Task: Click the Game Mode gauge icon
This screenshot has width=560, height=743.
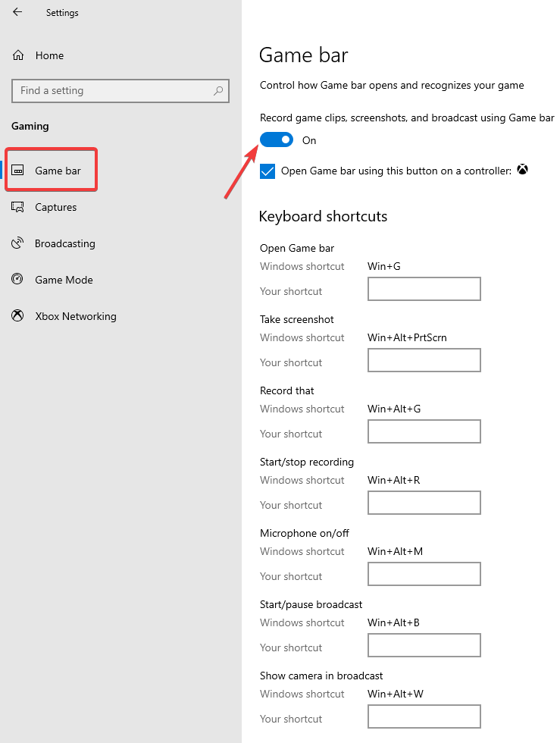Action: [x=17, y=279]
